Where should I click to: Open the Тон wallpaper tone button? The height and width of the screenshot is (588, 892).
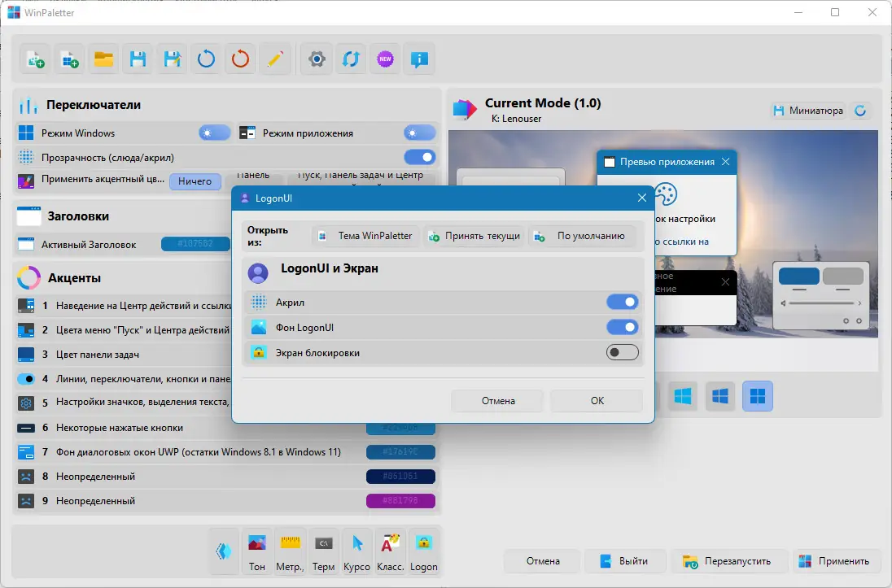click(256, 551)
